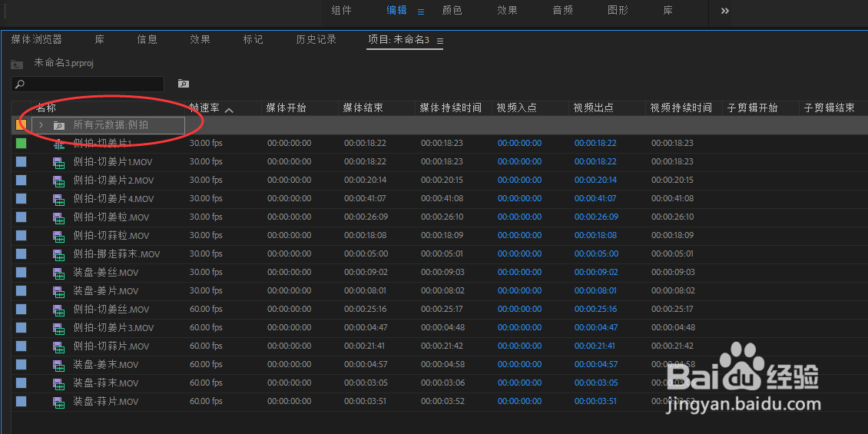Click the sequence icon of 侧拍-切姜片1

click(58, 144)
